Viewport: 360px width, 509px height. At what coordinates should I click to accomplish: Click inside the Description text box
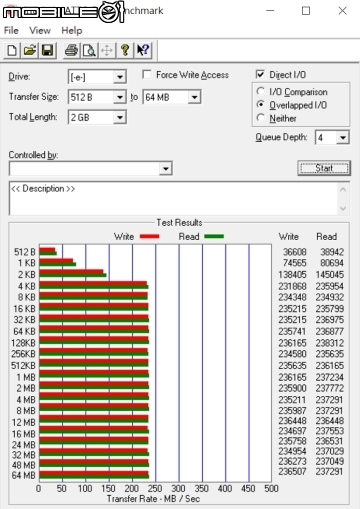pos(173,198)
